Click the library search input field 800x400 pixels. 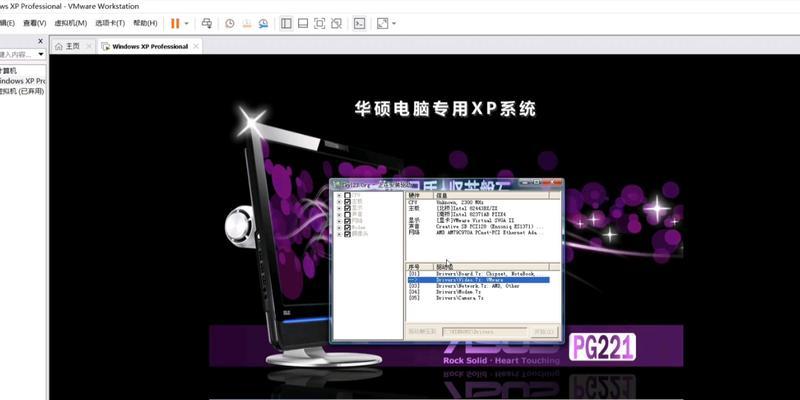pos(17,54)
